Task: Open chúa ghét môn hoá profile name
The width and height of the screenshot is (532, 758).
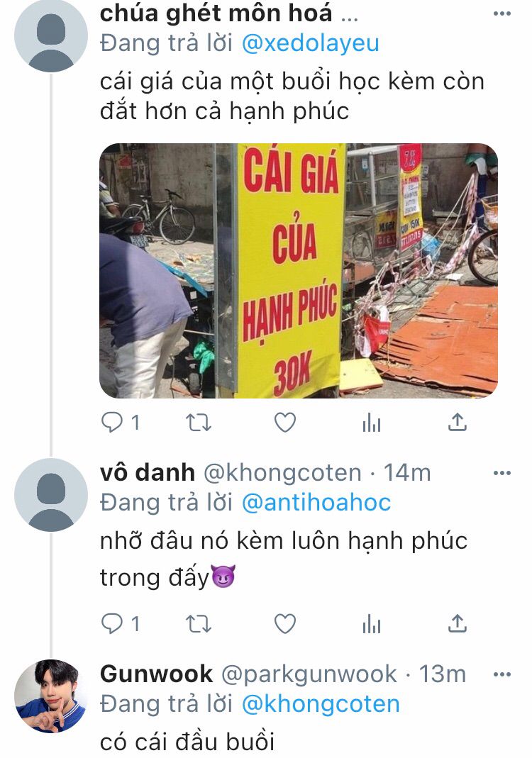Action: pos(216,13)
